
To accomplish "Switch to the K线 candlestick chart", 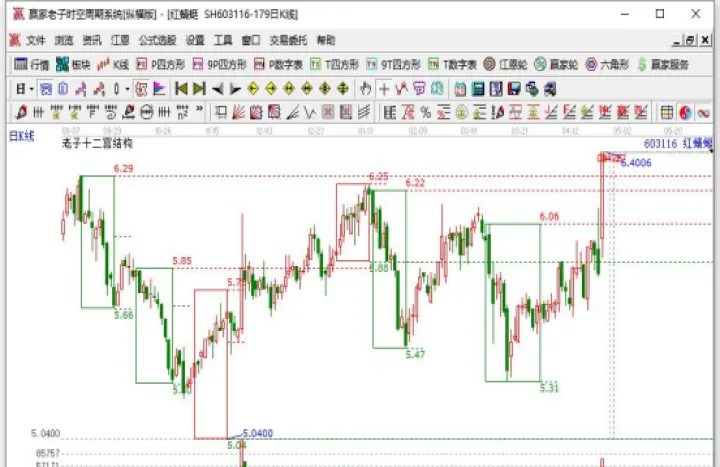I will (x=114, y=64).
